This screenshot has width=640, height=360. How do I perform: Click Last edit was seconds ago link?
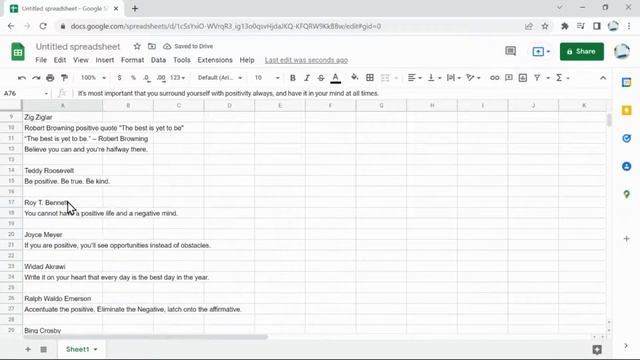[306, 60]
